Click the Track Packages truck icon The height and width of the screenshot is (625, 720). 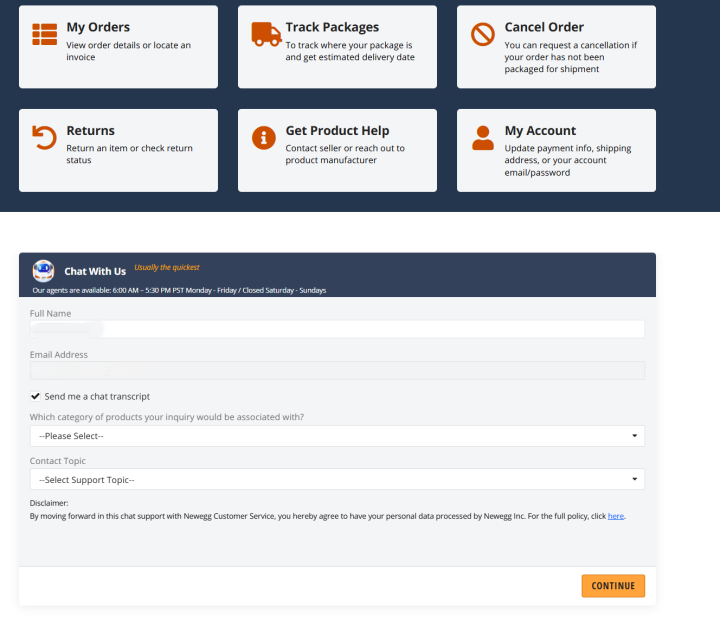click(x=266, y=34)
